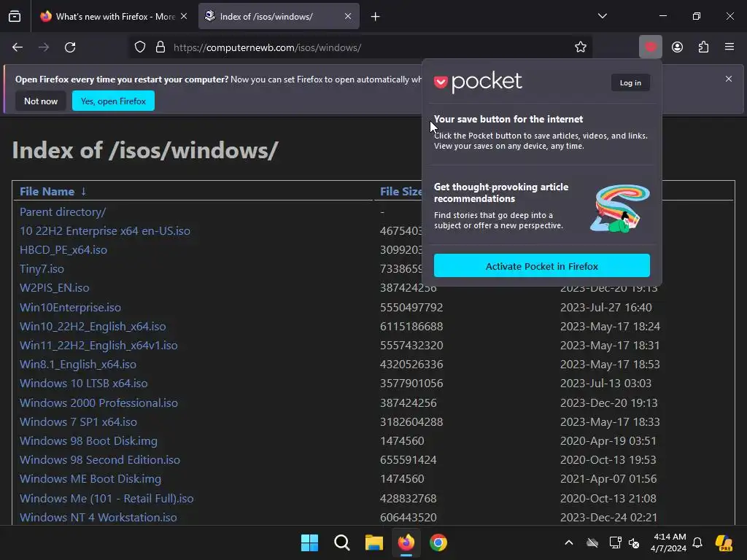Open Windows 10 LTSB x64.iso link
Image resolution: width=747 pixels, height=560 pixels.
[83, 384]
